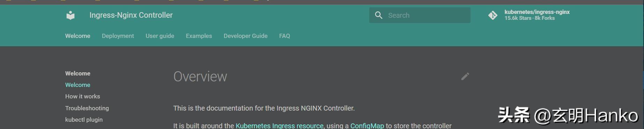Open the kubernetes/ingress-nginx repository link
Image resolution: width=644 pixels, height=129 pixels.
[536, 15]
